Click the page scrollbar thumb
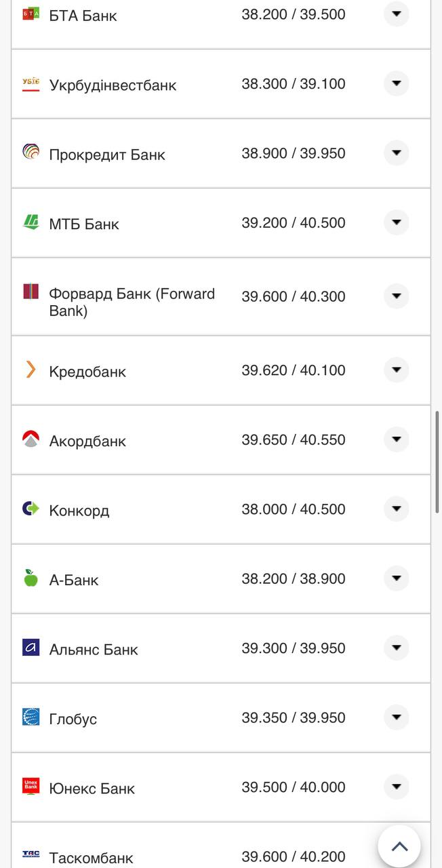This screenshot has width=442, height=868. (x=438, y=461)
